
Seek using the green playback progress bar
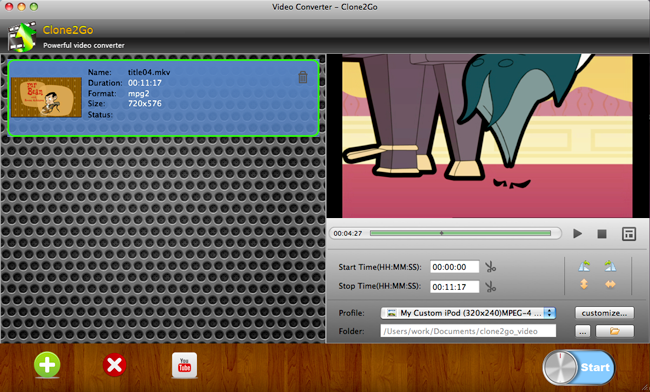(x=460, y=233)
